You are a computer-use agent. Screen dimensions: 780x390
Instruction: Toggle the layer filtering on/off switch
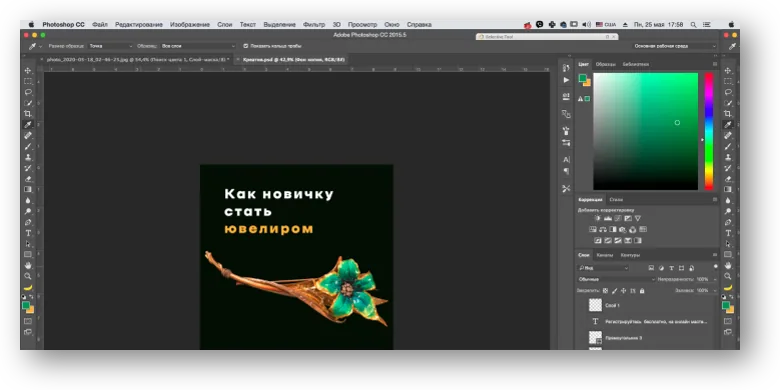pyautogui.click(x=715, y=267)
